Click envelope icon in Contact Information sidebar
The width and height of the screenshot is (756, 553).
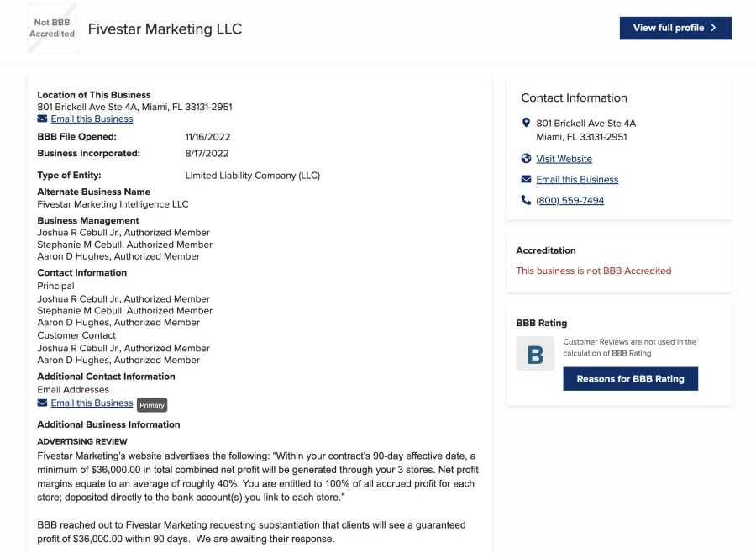click(526, 180)
